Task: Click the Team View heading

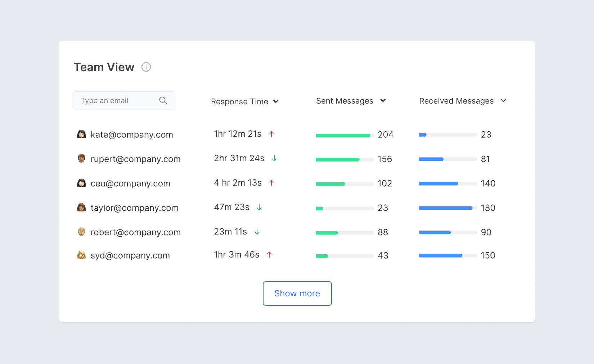Action: (x=104, y=67)
